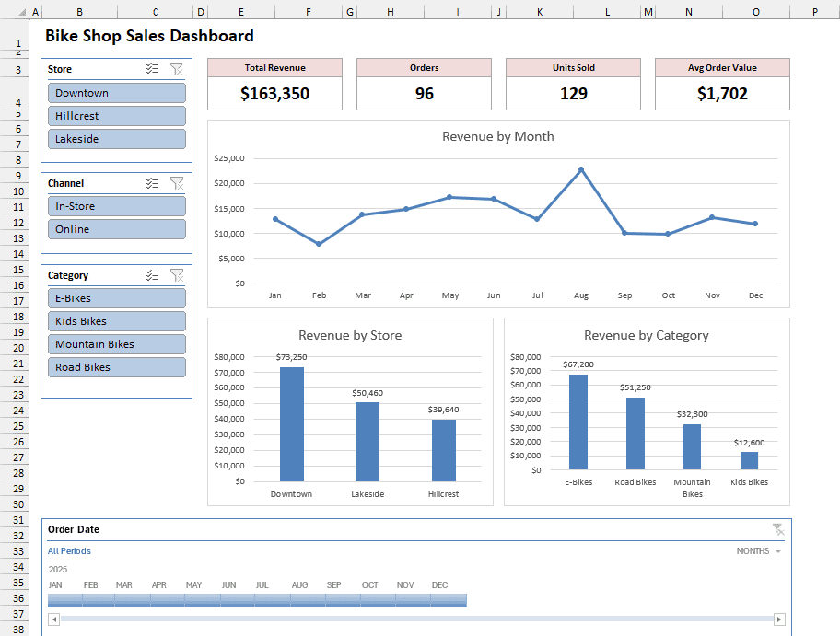Image resolution: width=840 pixels, height=636 pixels.
Task: Clear the Order Date timeline filter
Action: coord(778,529)
